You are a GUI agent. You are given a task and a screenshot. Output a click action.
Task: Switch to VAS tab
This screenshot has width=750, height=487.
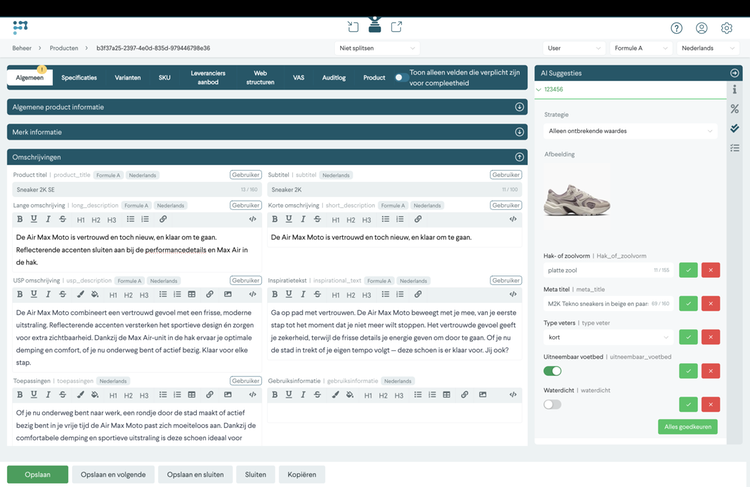tap(298, 77)
